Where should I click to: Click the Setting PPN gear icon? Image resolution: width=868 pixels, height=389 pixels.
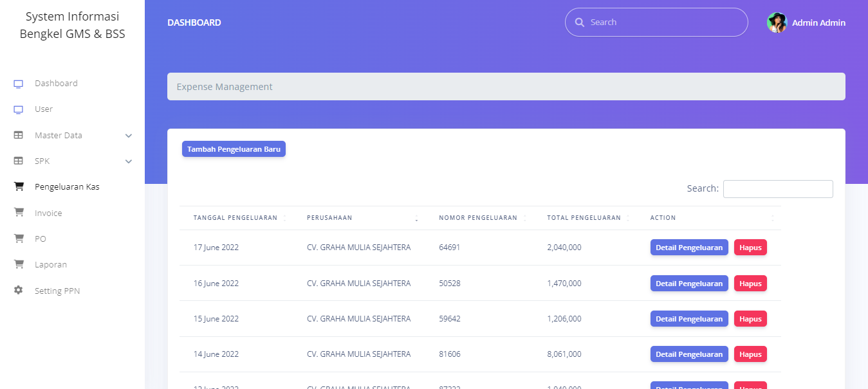[19, 291]
